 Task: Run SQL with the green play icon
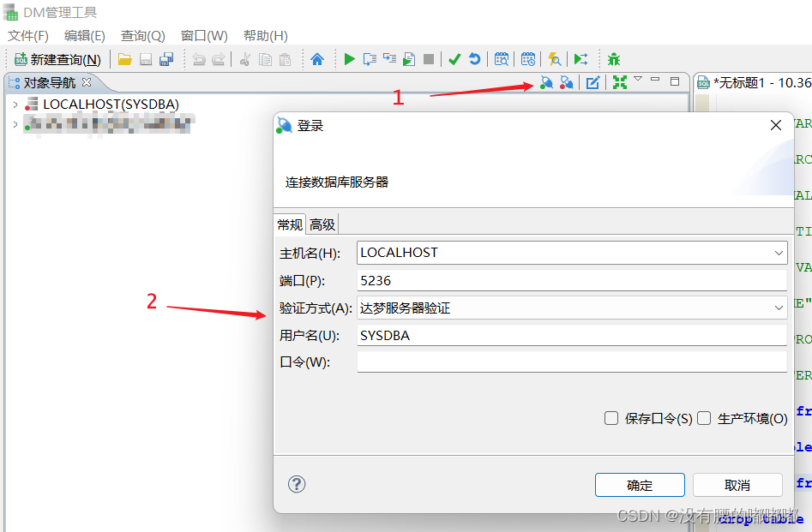pyautogui.click(x=350, y=59)
